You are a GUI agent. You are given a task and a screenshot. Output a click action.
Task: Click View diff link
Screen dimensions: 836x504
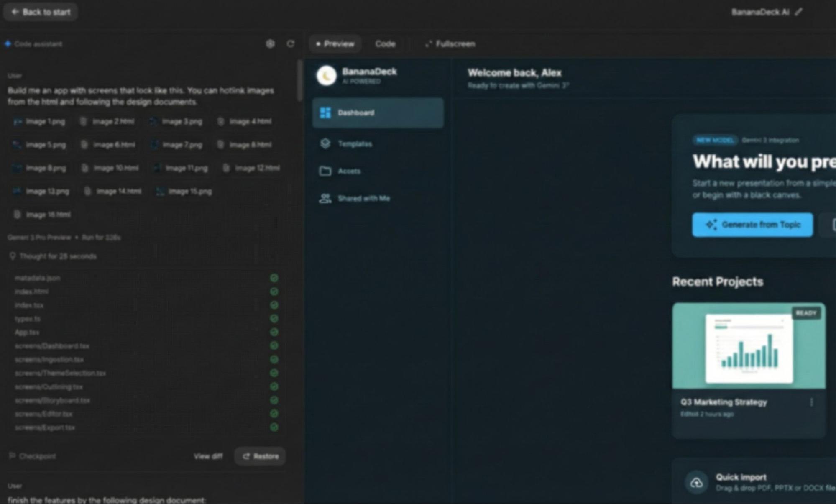208,456
